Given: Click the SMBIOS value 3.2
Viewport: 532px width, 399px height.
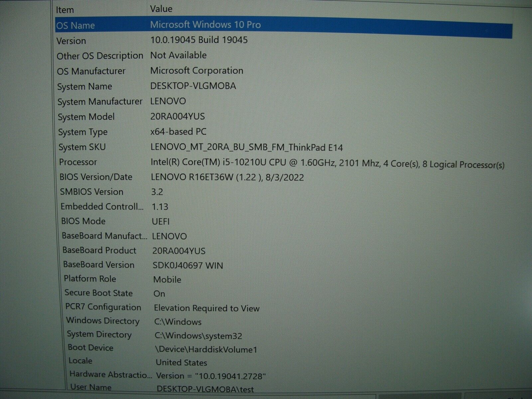Looking at the screenshot, I should [x=157, y=192].
